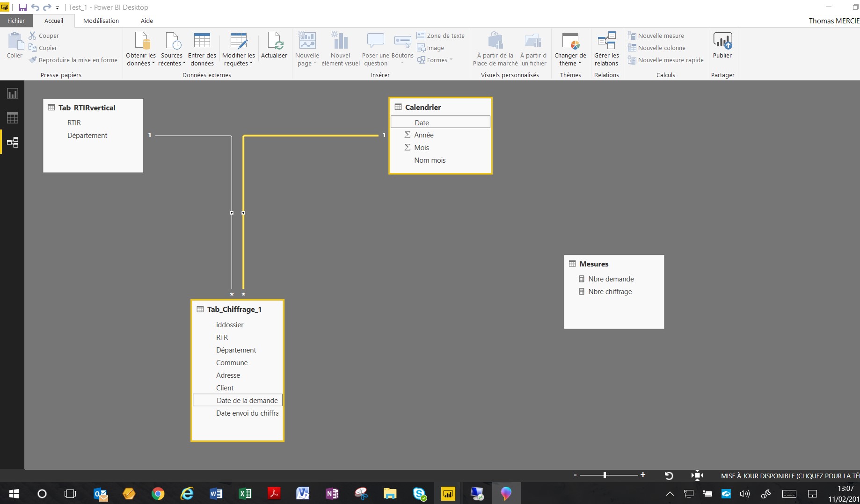
Task: Click the update available status message
Action: click(790, 475)
